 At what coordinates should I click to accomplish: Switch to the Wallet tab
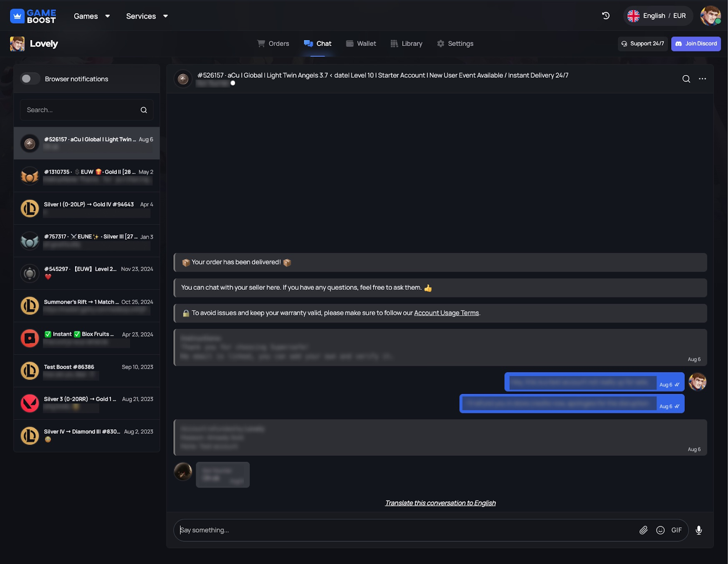[361, 44]
